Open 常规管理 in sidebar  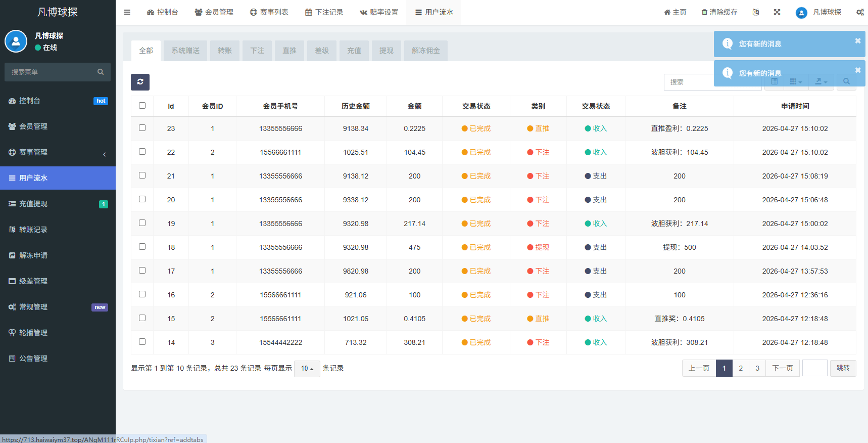[x=58, y=307]
